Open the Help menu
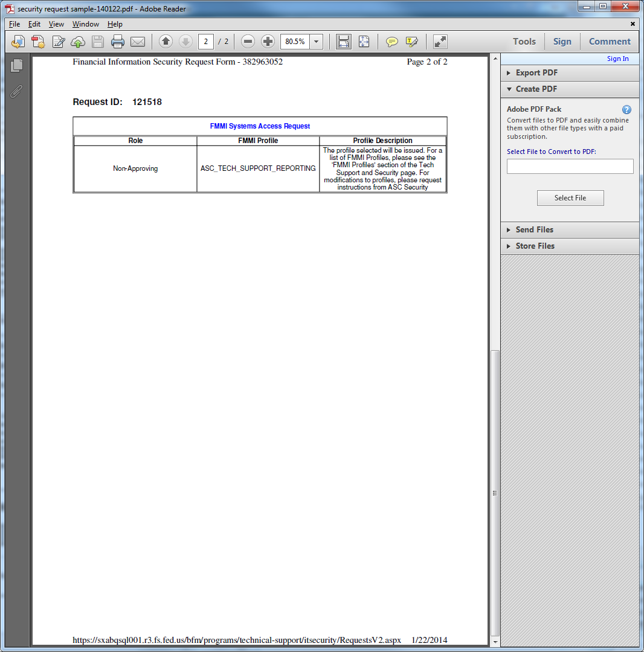 tap(115, 24)
